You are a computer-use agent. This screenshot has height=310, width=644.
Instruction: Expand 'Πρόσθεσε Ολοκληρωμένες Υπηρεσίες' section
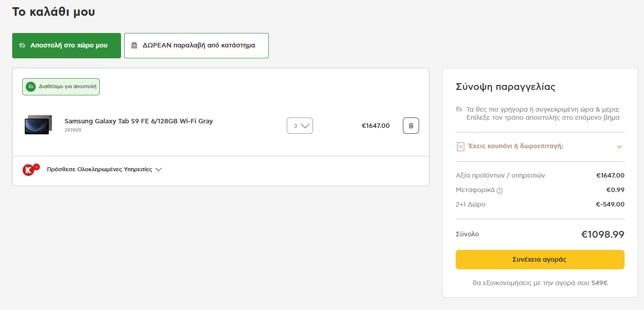[x=104, y=169]
